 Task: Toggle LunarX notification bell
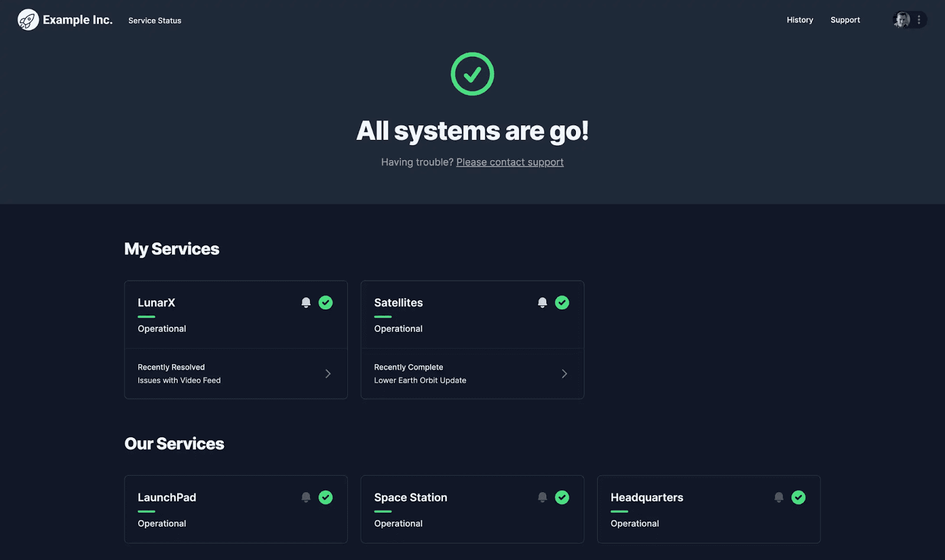point(306,302)
